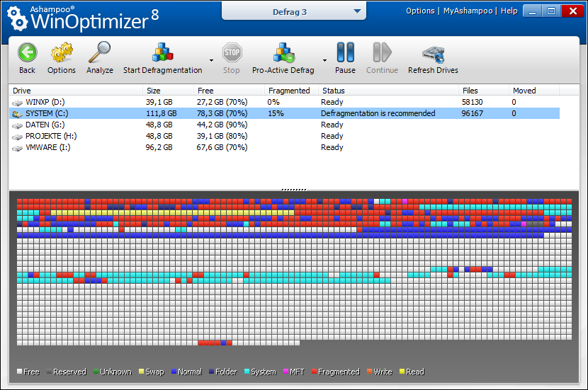The height and width of the screenshot is (390, 588).
Task: Click the Continue play icon
Action: [382, 52]
